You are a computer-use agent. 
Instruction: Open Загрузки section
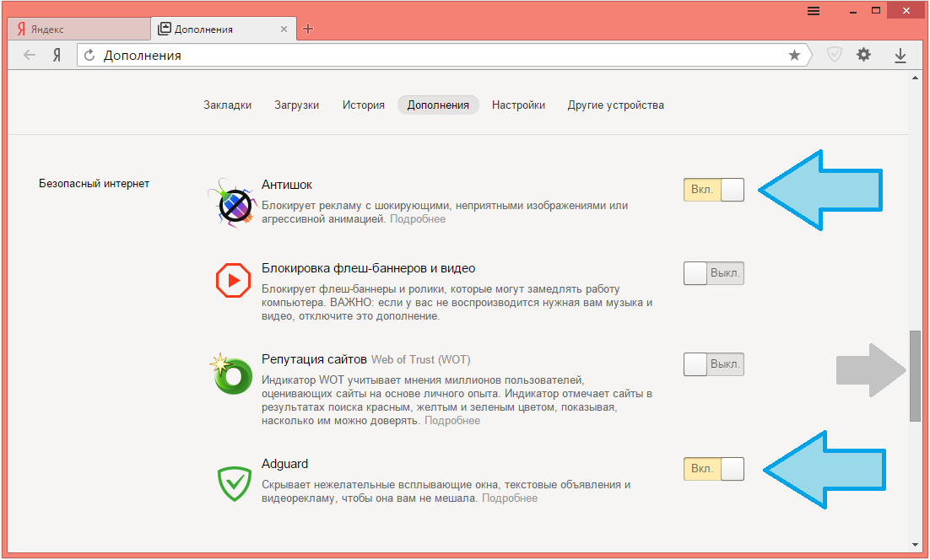296,105
